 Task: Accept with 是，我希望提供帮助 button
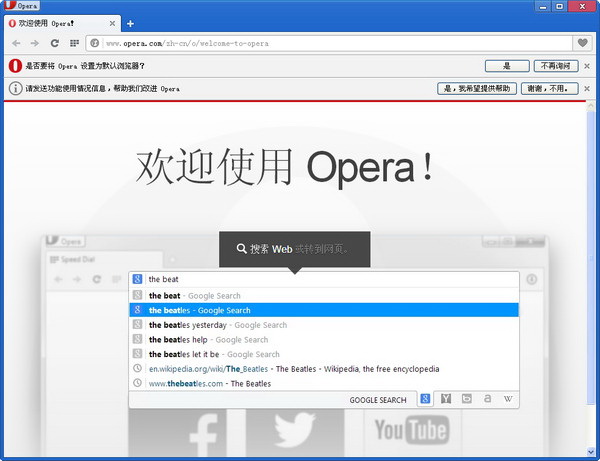pyautogui.click(x=477, y=89)
